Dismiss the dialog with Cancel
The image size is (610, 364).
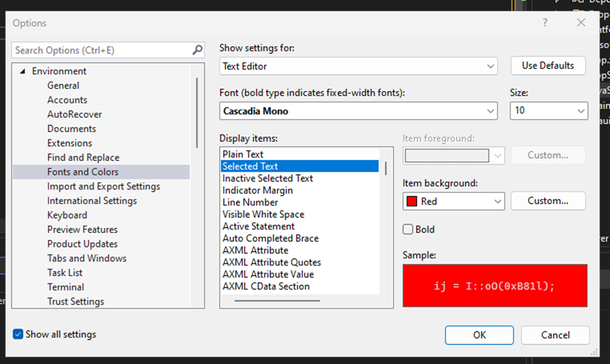click(x=555, y=335)
